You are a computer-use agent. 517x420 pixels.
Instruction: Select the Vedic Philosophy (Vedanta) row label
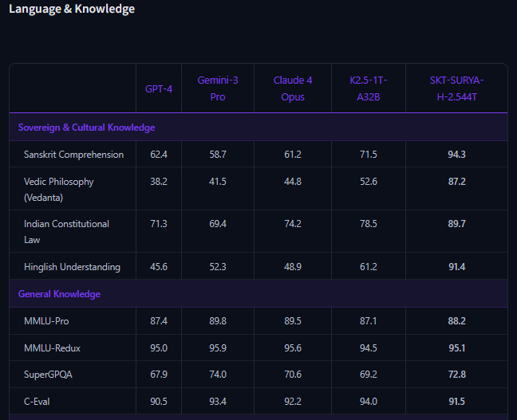(x=59, y=190)
